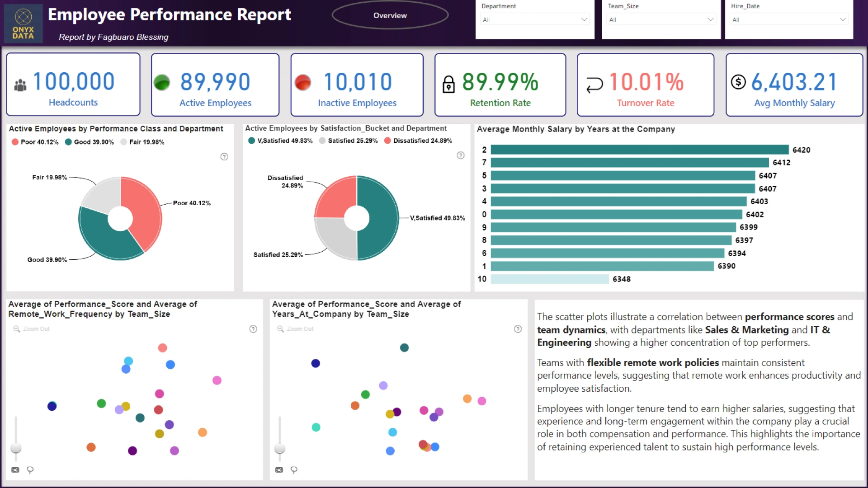Click the salary bar for 7 years

click(630, 162)
